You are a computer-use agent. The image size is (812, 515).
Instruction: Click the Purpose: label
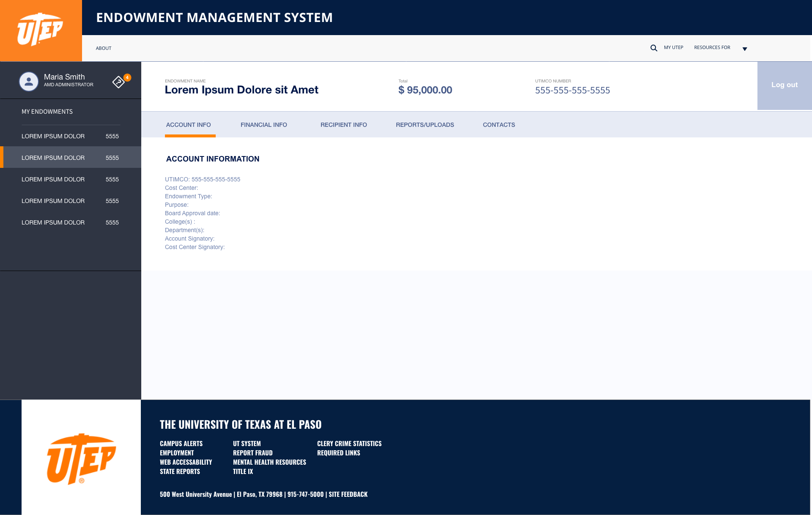click(177, 205)
